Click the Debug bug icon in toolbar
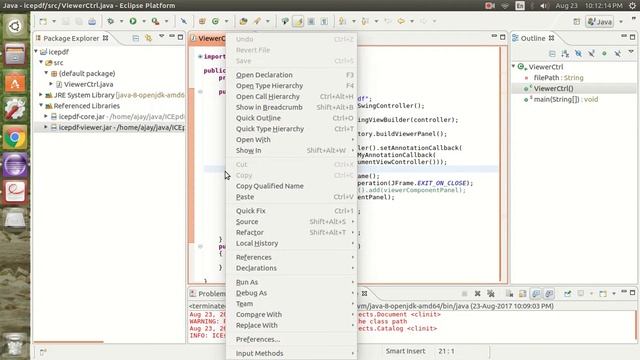The image size is (640, 360). (x=111, y=21)
